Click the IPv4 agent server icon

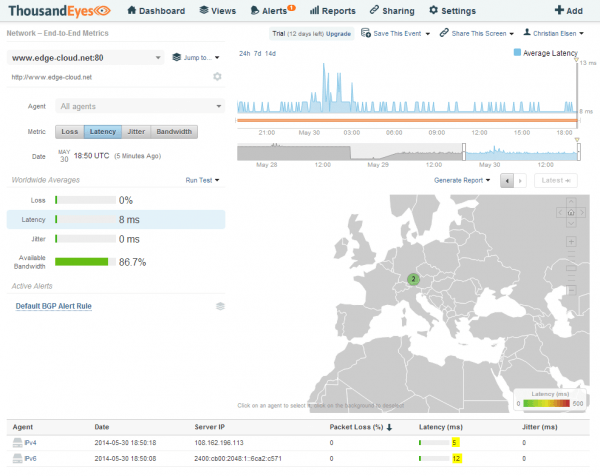(x=18, y=443)
